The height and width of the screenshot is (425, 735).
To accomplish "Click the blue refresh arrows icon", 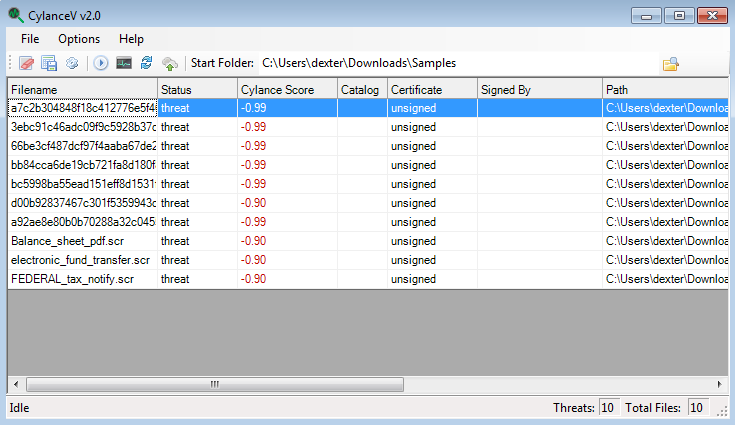I will [x=146, y=63].
